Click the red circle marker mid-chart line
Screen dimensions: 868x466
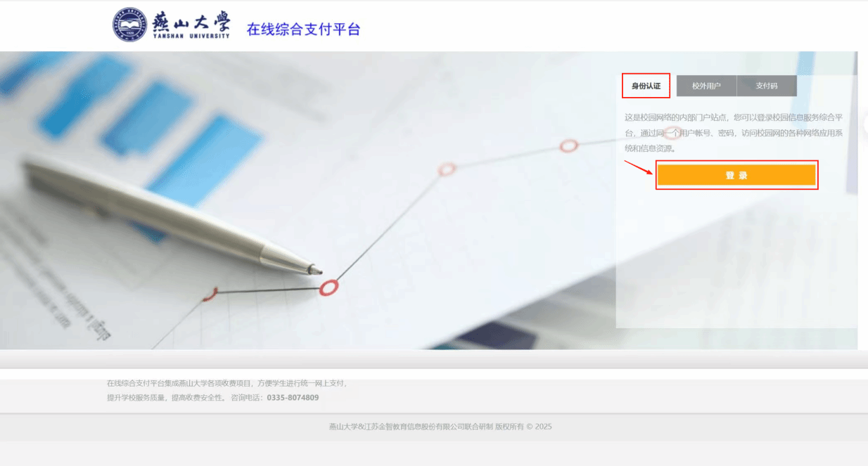tap(447, 169)
